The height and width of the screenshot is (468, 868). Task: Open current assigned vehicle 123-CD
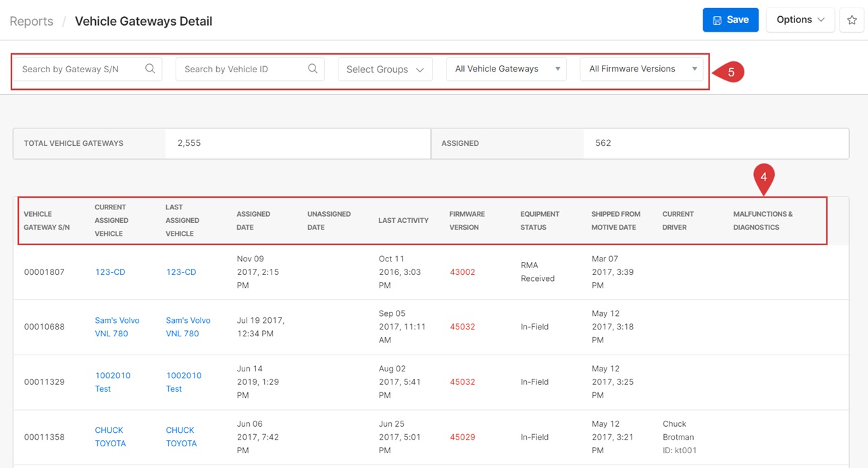[110, 272]
